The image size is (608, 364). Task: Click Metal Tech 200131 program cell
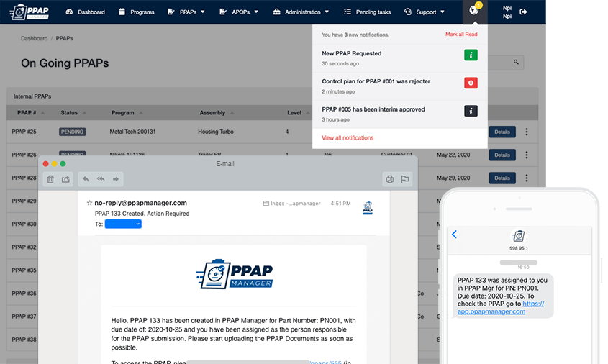tap(132, 132)
